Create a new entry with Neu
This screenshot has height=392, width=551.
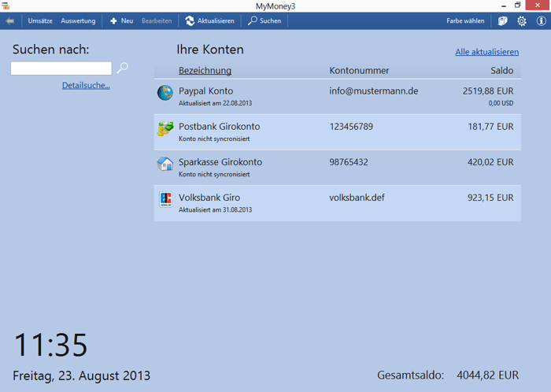point(120,21)
